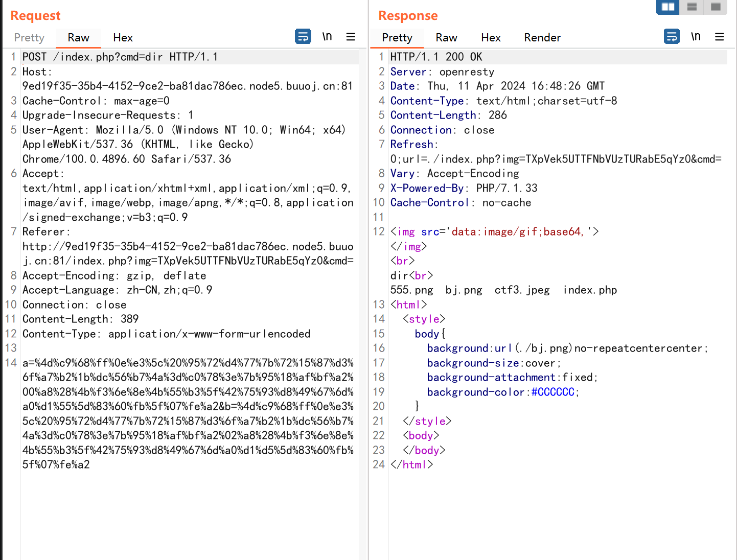The image size is (737, 560).
Task: Click the X-Powered-By: PHP/7.1.33 header
Action: (464, 188)
